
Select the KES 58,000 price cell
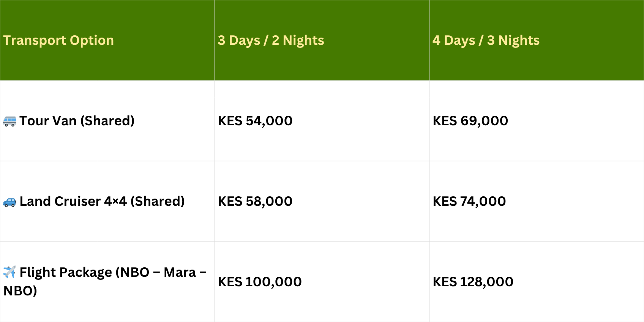(255, 201)
